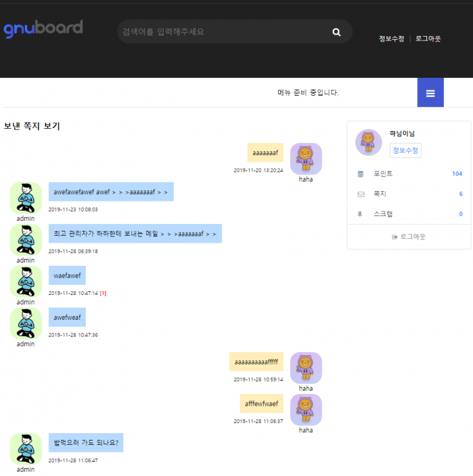473x476 pixels.
Task: Click haha avatar beside aaaaaaaf message
Action: click(306, 159)
